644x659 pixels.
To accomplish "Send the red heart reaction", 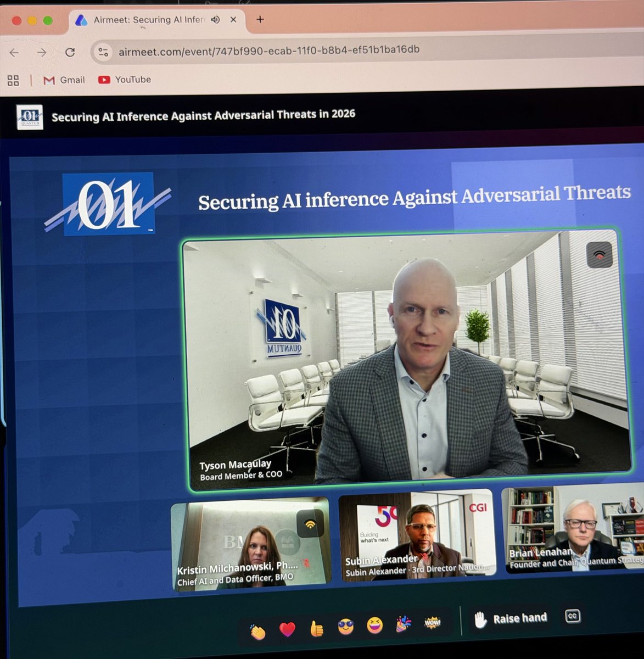I will click(x=287, y=629).
